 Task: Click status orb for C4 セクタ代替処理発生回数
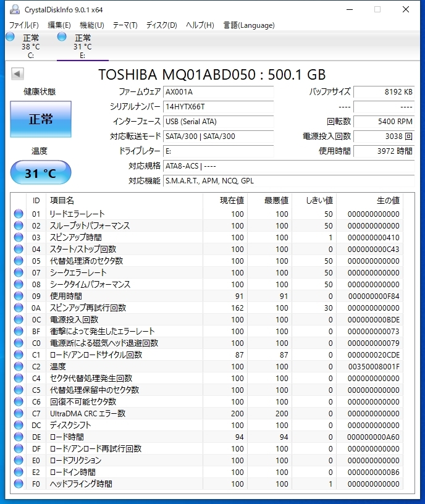click(19, 378)
